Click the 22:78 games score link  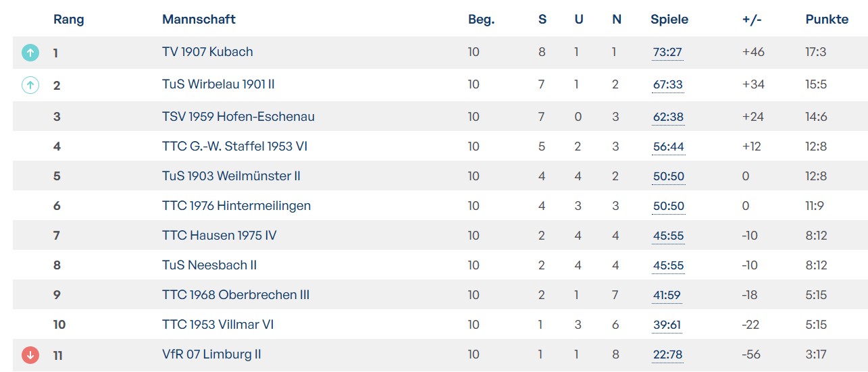[667, 354]
